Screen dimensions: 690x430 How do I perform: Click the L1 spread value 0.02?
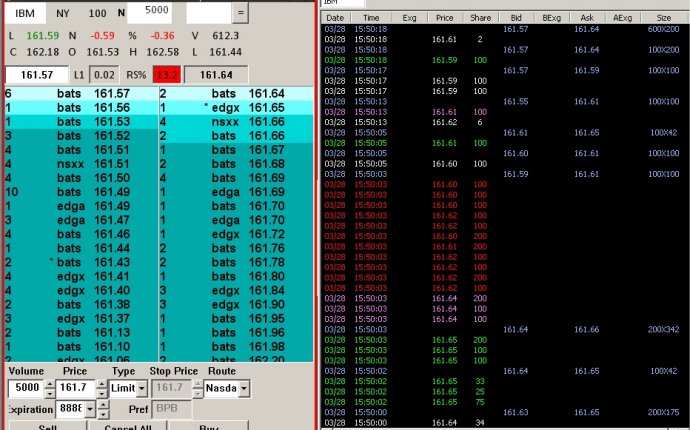coord(104,75)
